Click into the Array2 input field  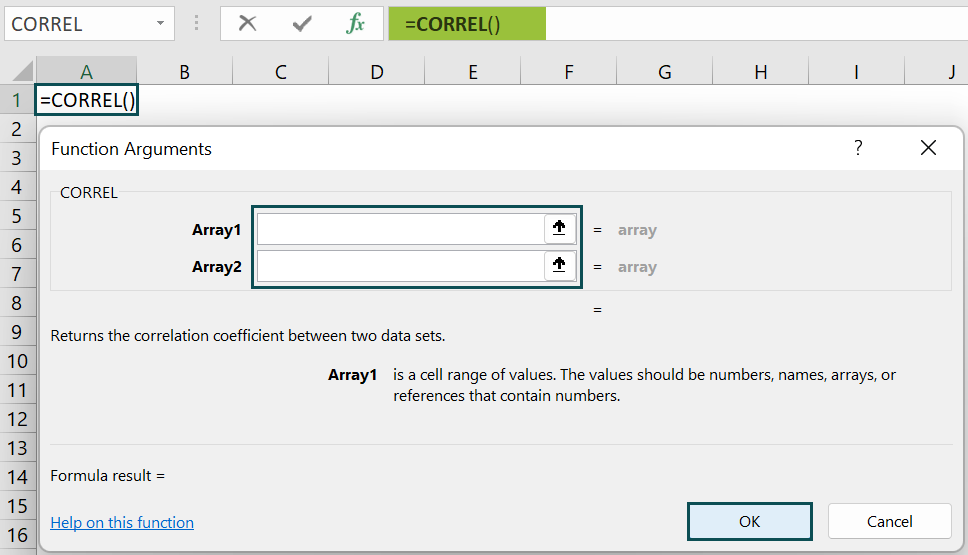tap(401, 266)
